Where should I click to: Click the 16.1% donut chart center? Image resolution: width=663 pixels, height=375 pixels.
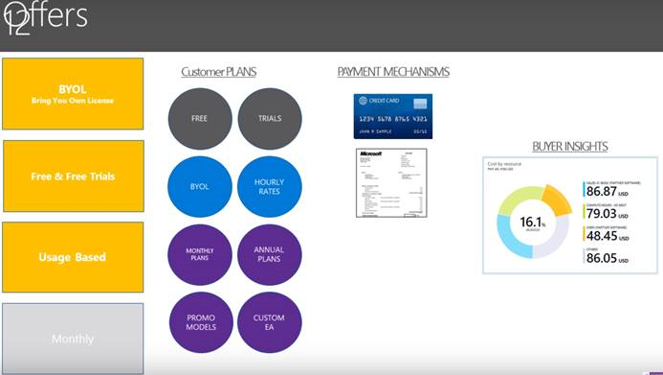click(x=533, y=223)
